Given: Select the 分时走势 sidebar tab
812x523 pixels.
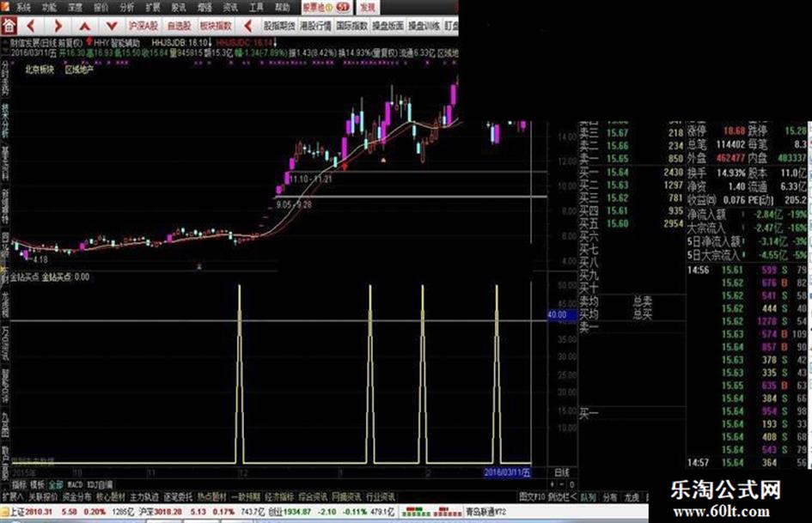Looking at the screenshot, I should (4, 77).
